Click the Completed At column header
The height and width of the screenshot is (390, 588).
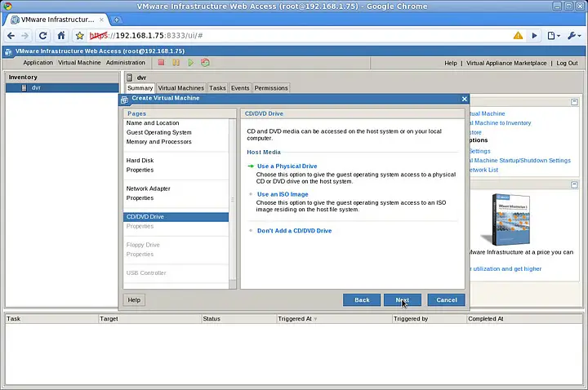point(524,319)
